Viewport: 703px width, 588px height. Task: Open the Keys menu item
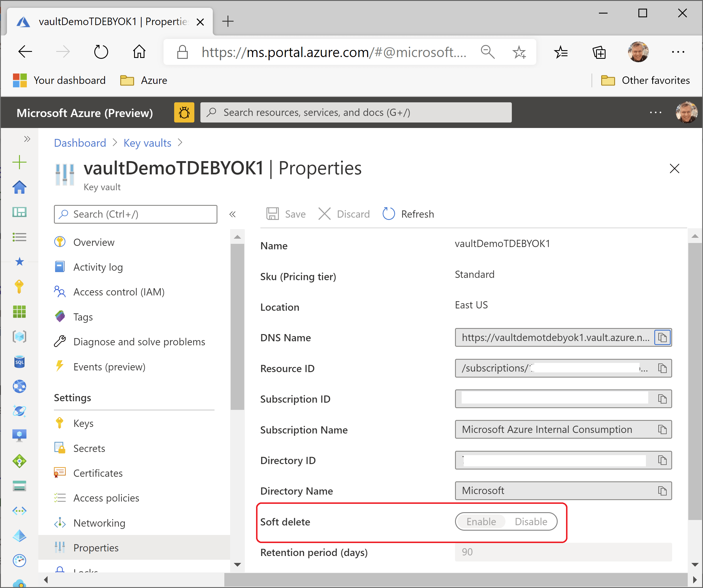click(x=83, y=423)
